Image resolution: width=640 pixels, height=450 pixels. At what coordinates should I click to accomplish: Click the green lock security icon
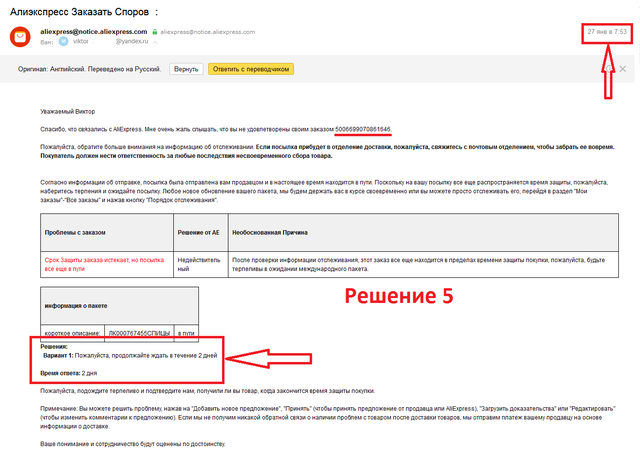155,32
